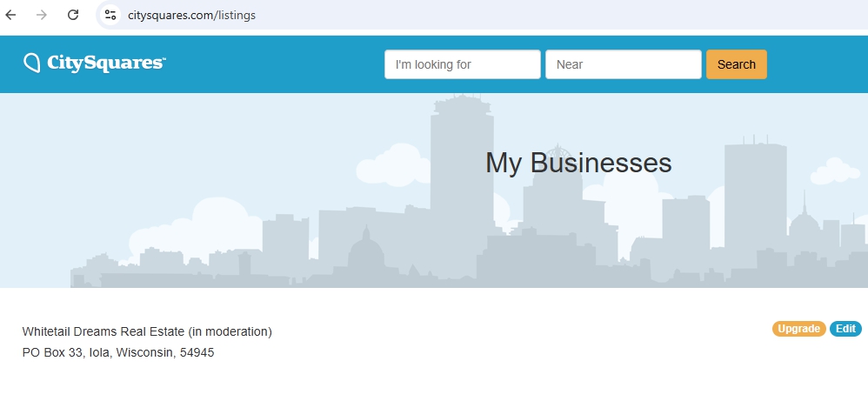
Task: Click the CitySquares pin logo icon
Action: (x=32, y=63)
